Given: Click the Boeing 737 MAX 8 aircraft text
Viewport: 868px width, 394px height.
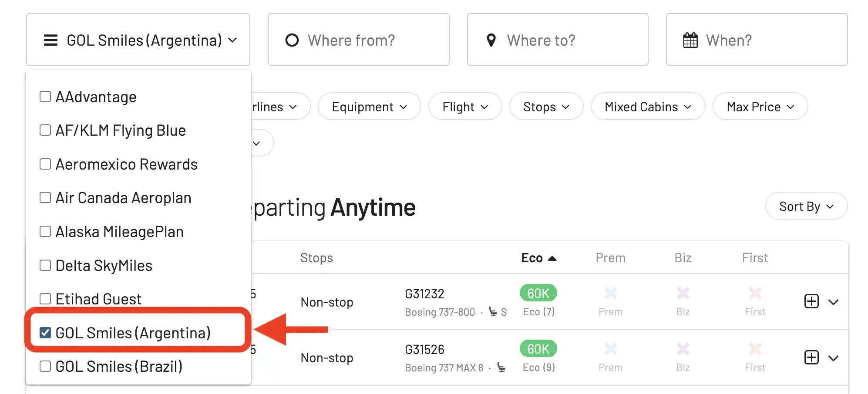Looking at the screenshot, I should [444, 368].
